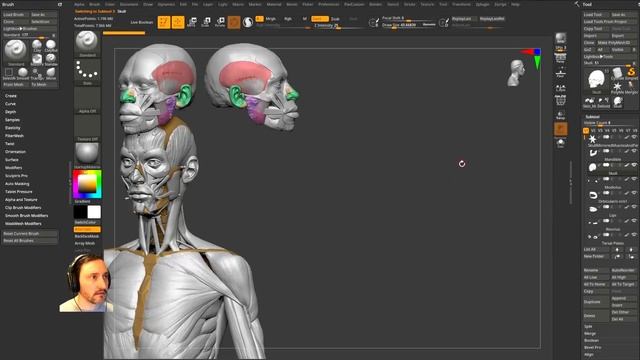Select the Cylinder3D tool thumbnail

(x=618, y=73)
